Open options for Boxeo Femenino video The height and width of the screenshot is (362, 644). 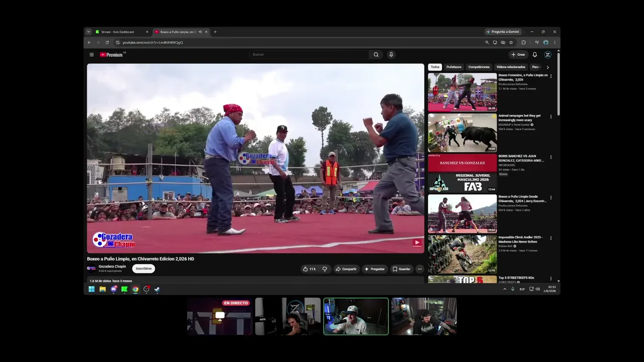point(551,76)
